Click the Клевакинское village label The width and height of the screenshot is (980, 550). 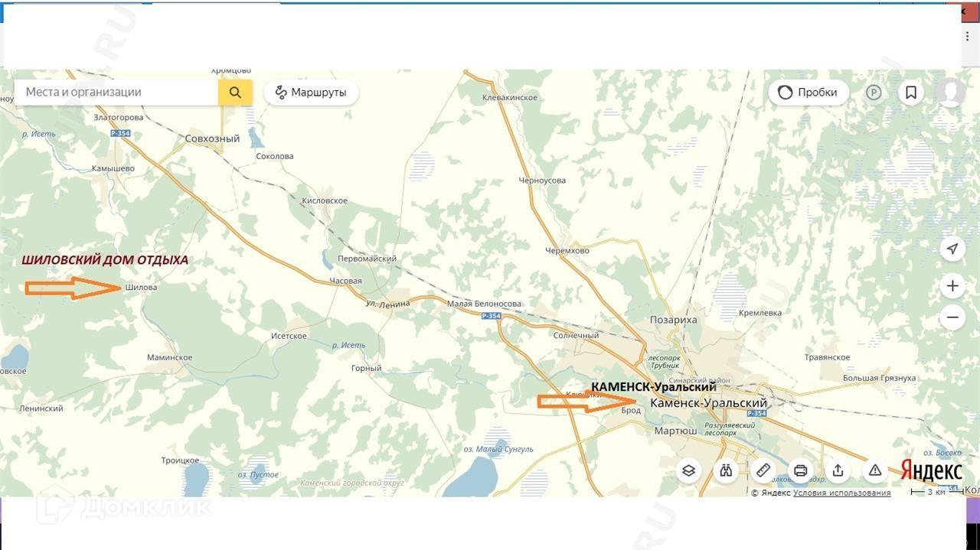click(x=510, y=98)
